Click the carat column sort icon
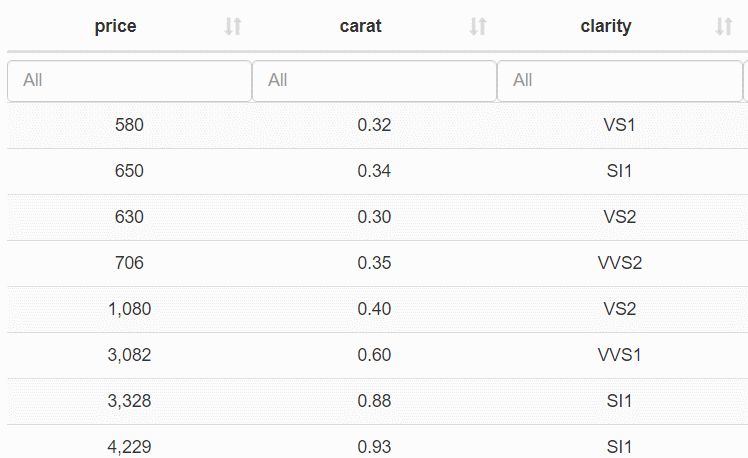Screen dimensions: 748x458 (x=478, y=27)
